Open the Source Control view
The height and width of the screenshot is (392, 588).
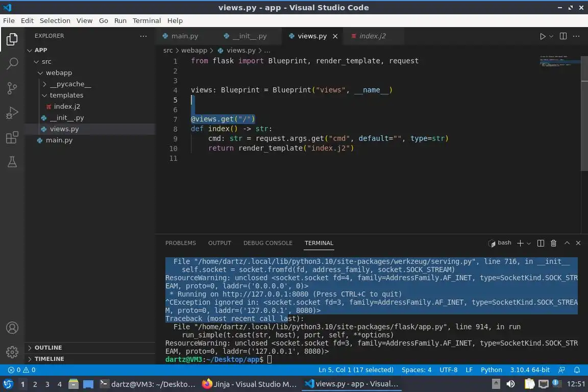coord(12,88)
